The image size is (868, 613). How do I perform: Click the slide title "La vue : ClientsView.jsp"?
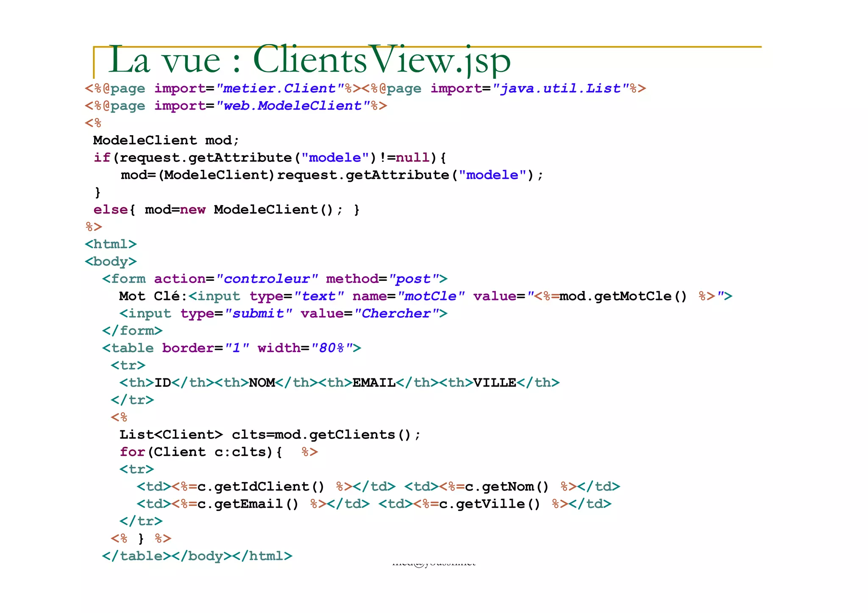[x=309, y=61]
